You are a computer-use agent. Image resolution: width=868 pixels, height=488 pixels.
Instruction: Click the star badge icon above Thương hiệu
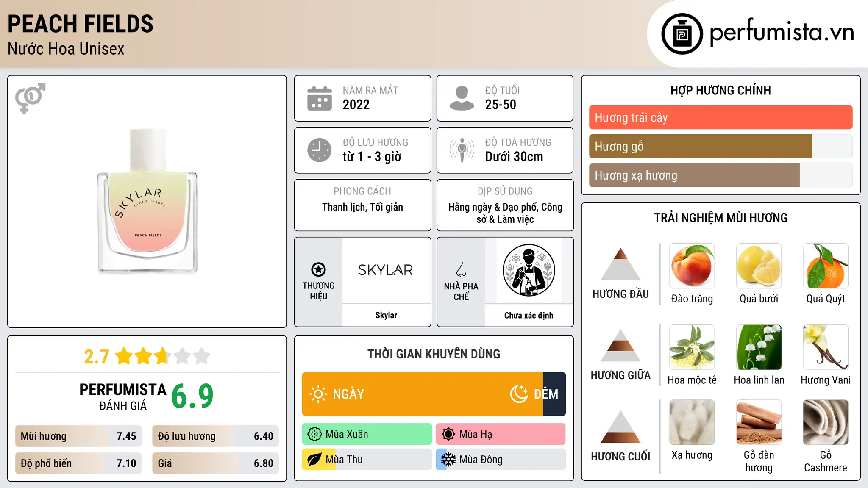[x=318, y=269]
